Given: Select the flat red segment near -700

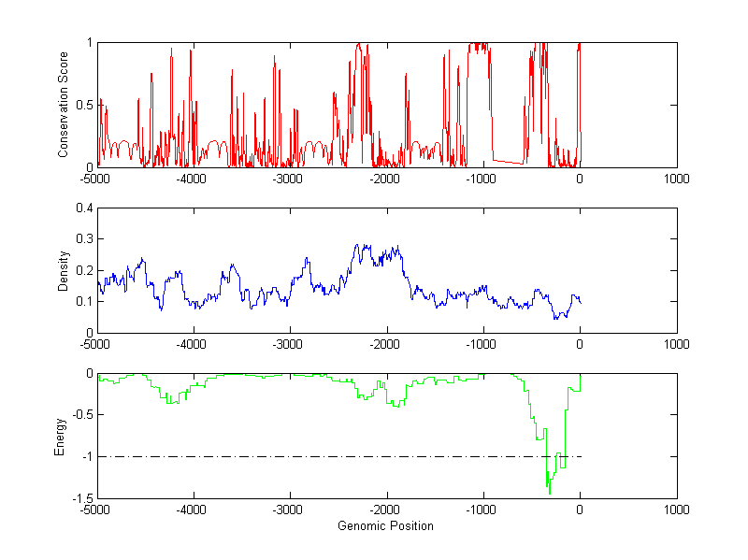Looking at the screenshot, I should coord(508,163).
